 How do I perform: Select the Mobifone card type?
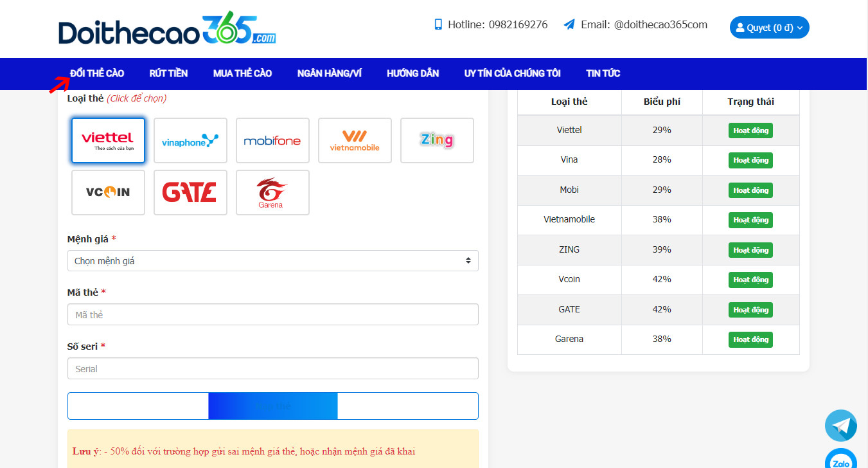[x=272, y=140]
